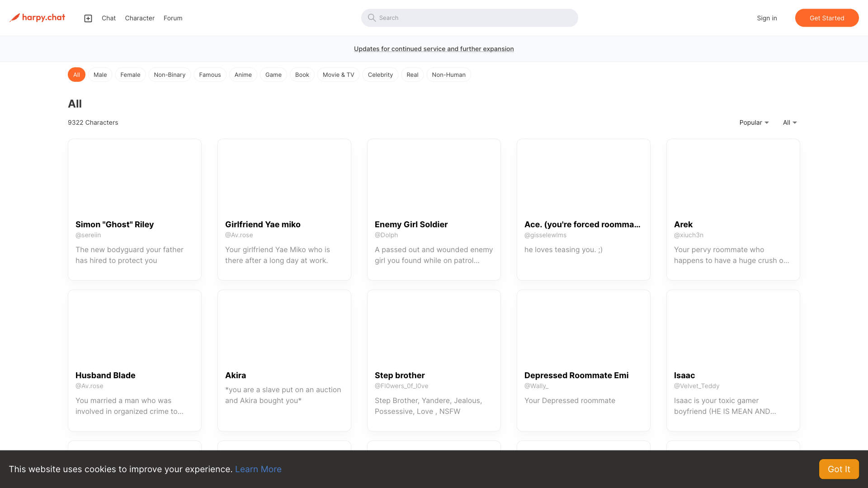Image resolution: width=868 pixels, height=488 pixels.
Task: Select the Real category filter
Action: tap(412, 75)
